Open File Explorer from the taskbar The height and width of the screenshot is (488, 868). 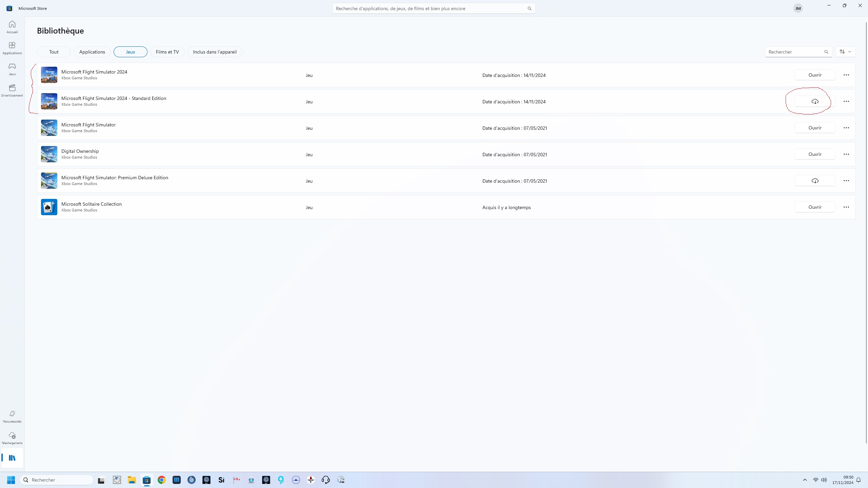coord(132,480)
